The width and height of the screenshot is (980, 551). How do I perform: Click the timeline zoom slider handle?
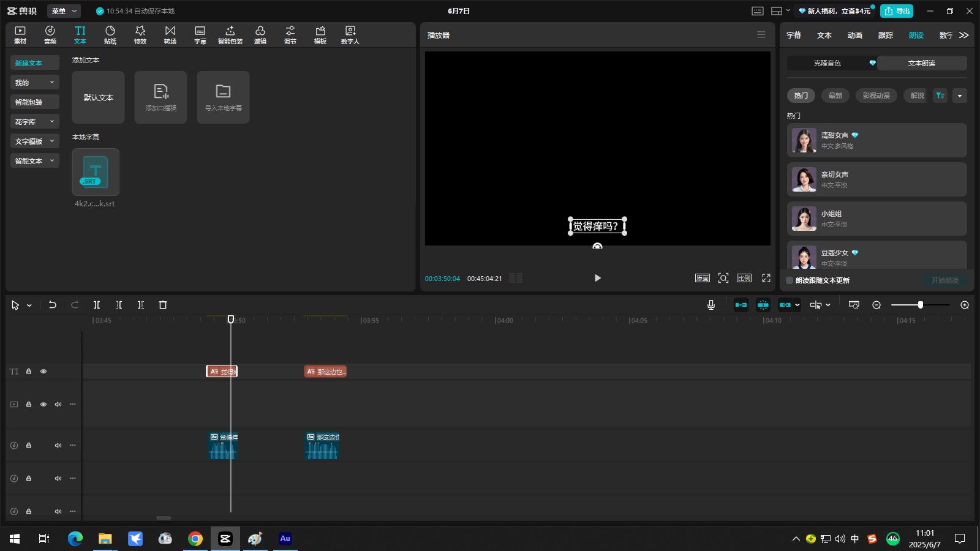[x=920, y=305]
